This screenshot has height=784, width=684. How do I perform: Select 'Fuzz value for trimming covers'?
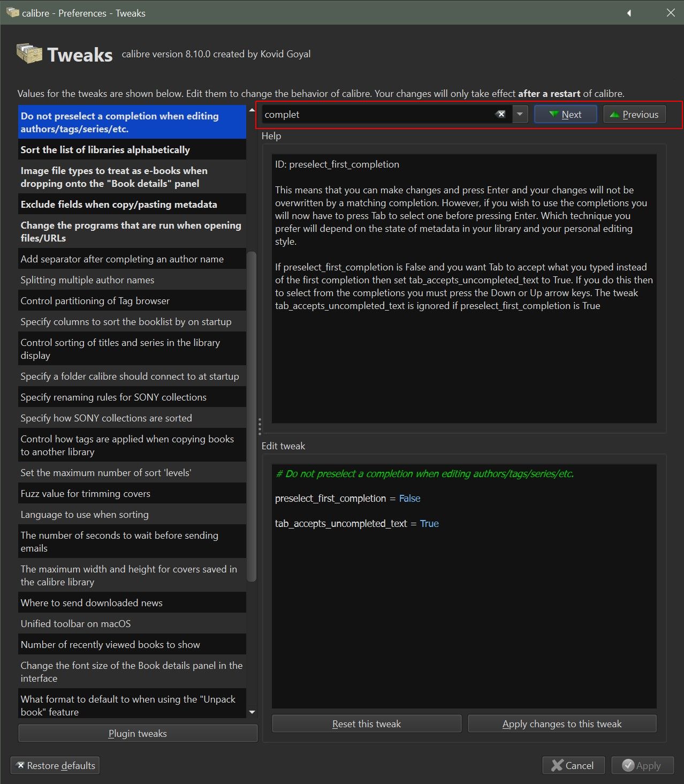point(132,494)
